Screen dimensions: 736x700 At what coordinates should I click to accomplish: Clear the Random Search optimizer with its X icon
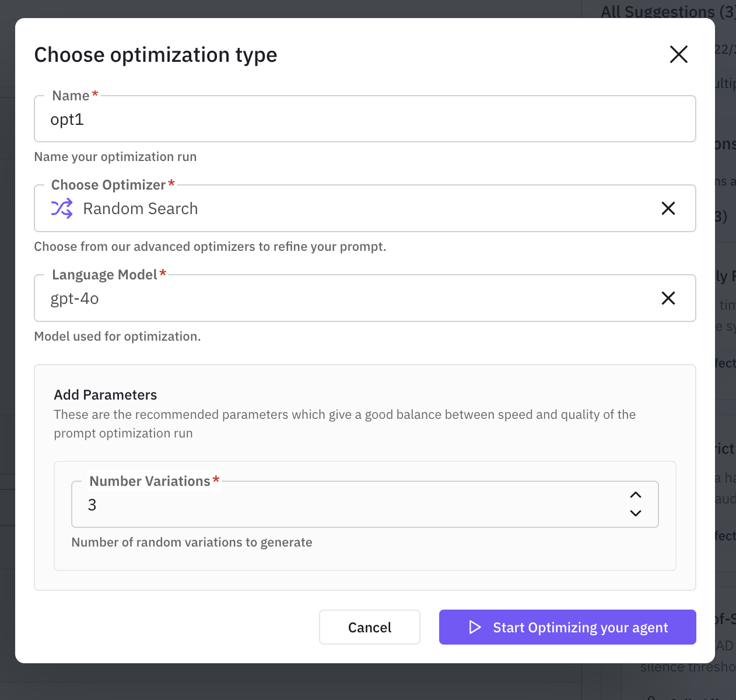tap(668, 208)
